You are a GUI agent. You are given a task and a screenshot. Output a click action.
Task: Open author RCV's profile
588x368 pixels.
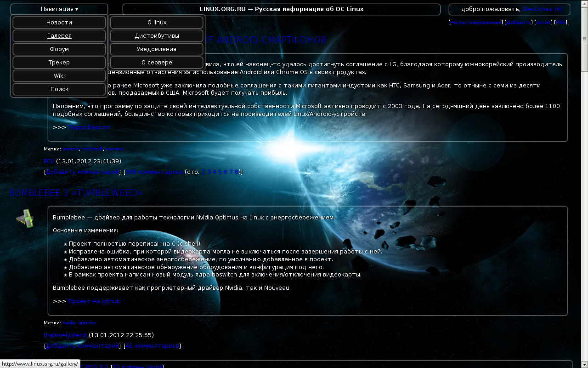coord(49,161)
